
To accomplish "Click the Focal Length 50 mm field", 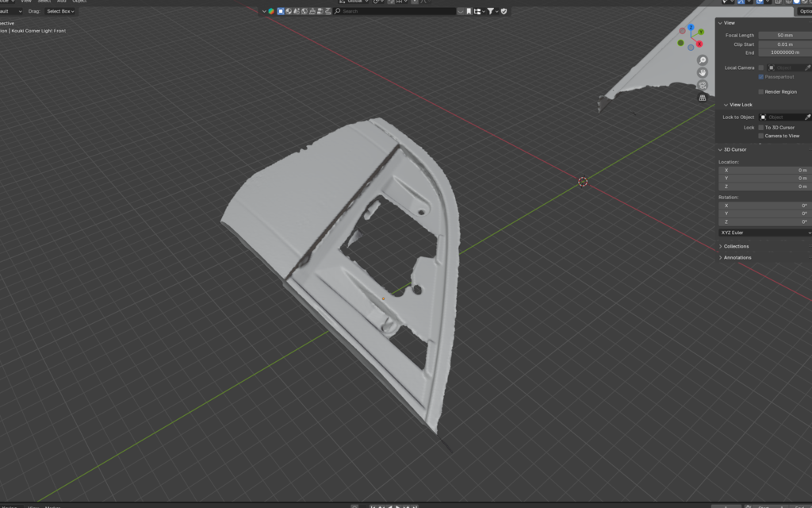I will [785, 35].
